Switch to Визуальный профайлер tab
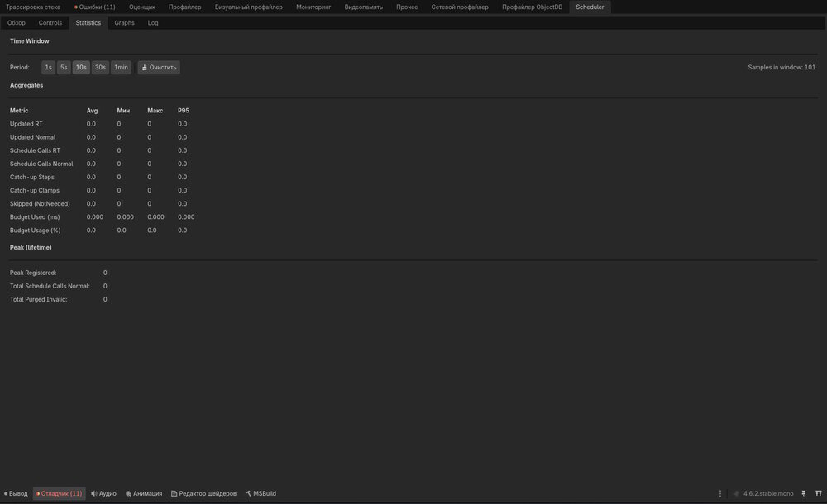Screen dimensions: 827x504 tap(248, 7)
